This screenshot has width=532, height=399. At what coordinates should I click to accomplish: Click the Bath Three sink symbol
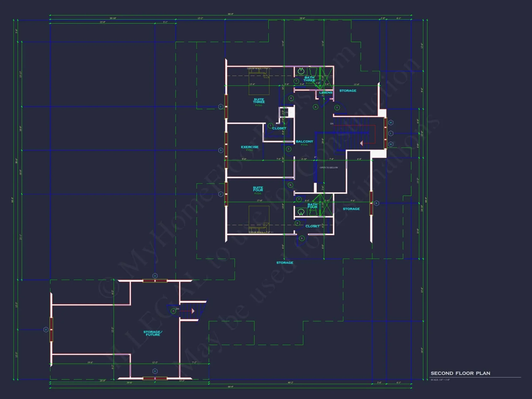301,71
